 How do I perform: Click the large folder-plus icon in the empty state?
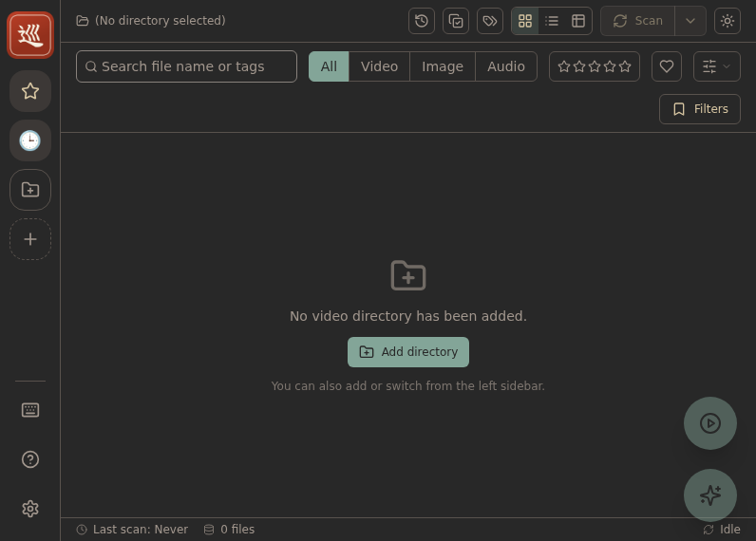point(408,275)
